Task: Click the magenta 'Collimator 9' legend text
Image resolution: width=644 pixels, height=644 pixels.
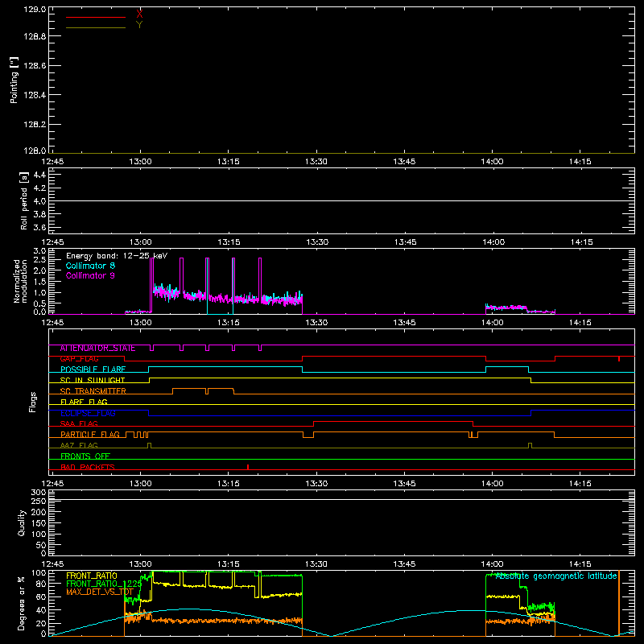Action: [x=90, y=275]
